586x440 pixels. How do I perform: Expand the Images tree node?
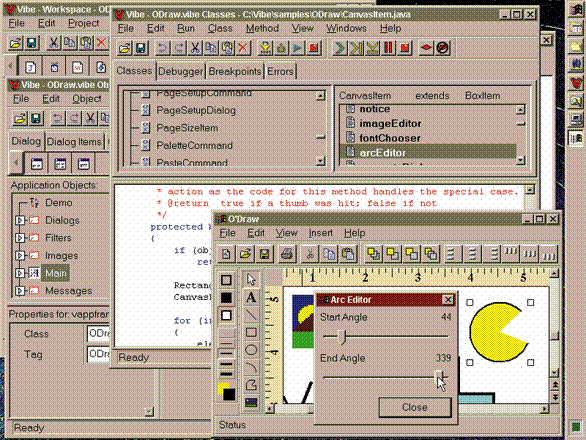pyautogui.click(x=20, y=255)
